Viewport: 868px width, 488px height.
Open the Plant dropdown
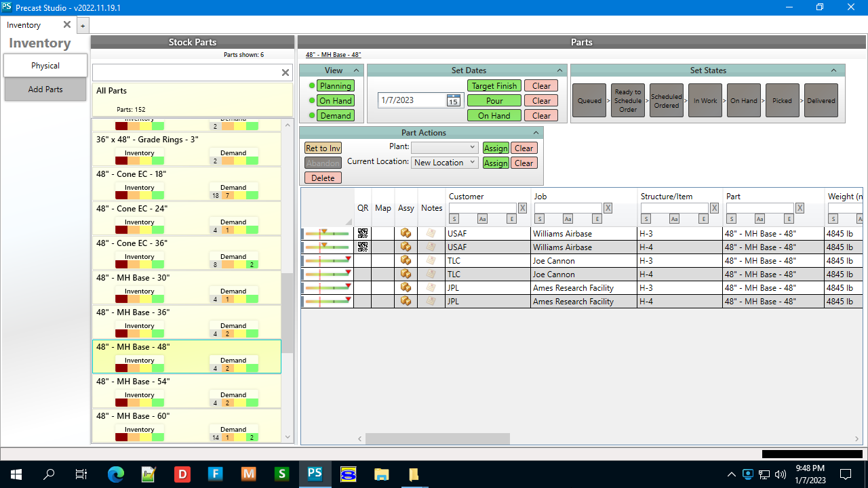[444, 148]
